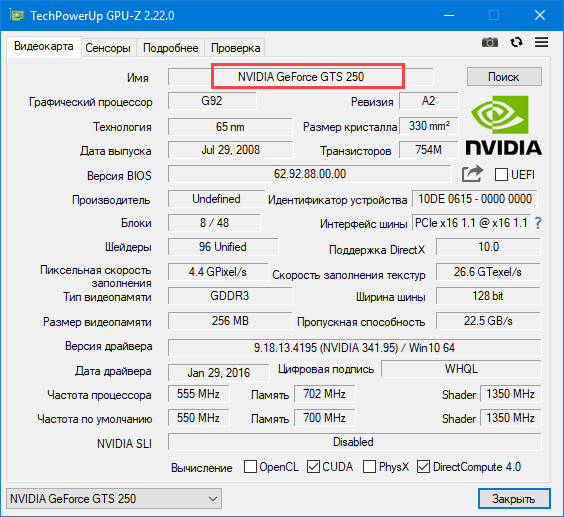564x517 pixels.
Task: Select the Проверка tab
Action: click(236, 48)
